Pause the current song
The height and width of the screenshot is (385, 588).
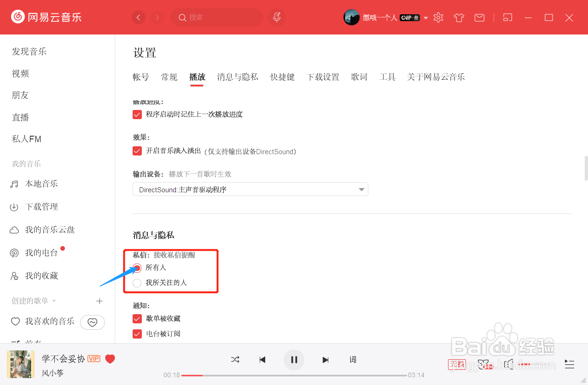tap(294, 360)
